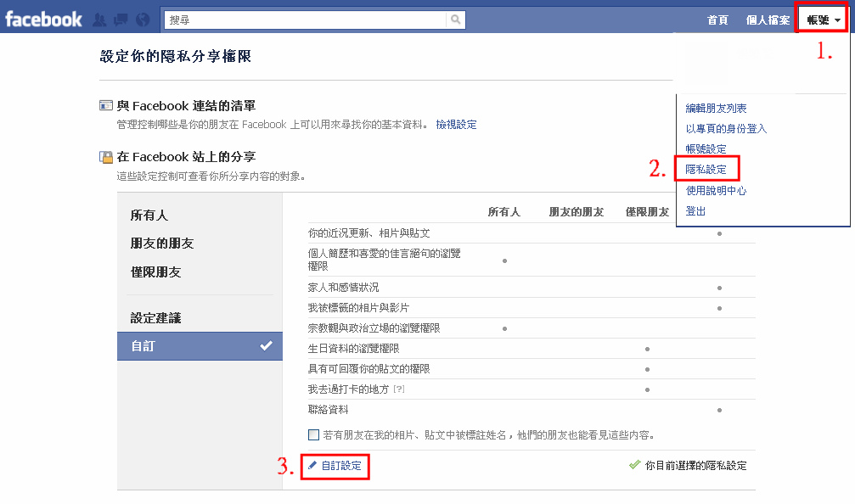Click the search input field
Viewport: 855px width, 504px height.
point(306,20)
